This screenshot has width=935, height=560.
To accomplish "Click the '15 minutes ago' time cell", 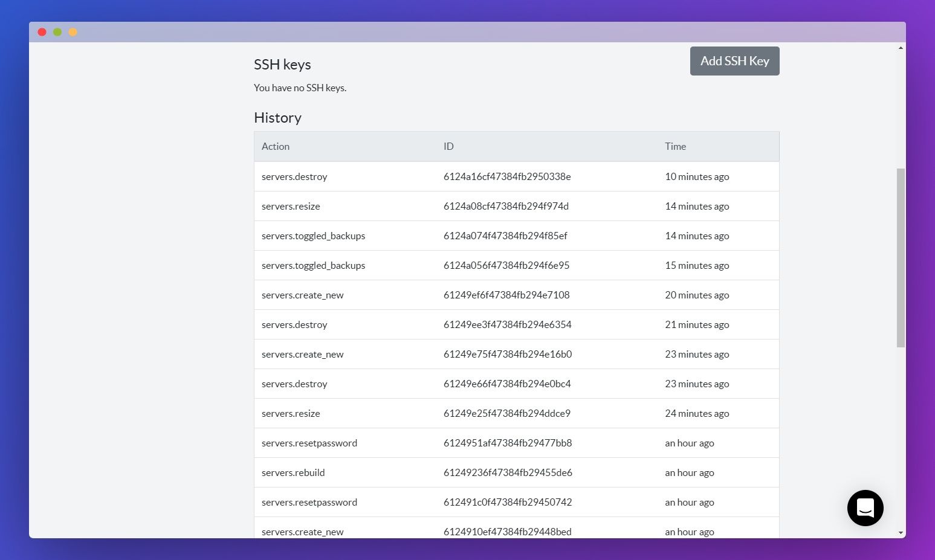I will click(697, 265).
